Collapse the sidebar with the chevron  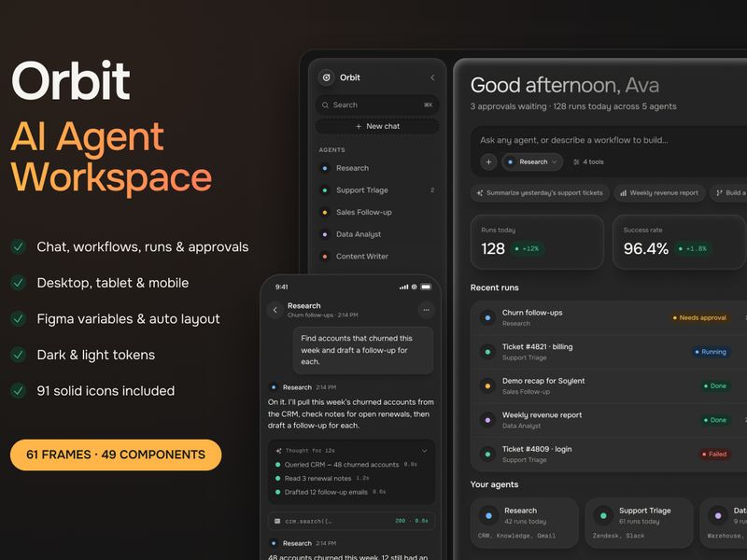tap(432, 77)
